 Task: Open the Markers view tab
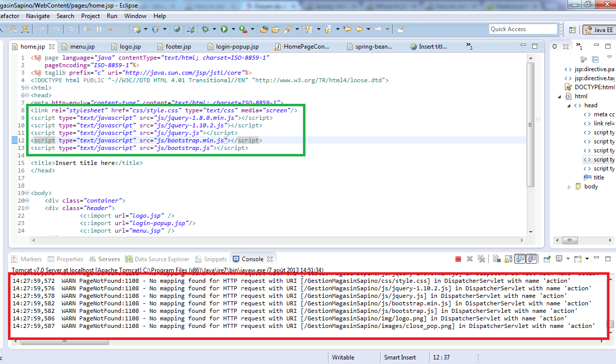27,259
